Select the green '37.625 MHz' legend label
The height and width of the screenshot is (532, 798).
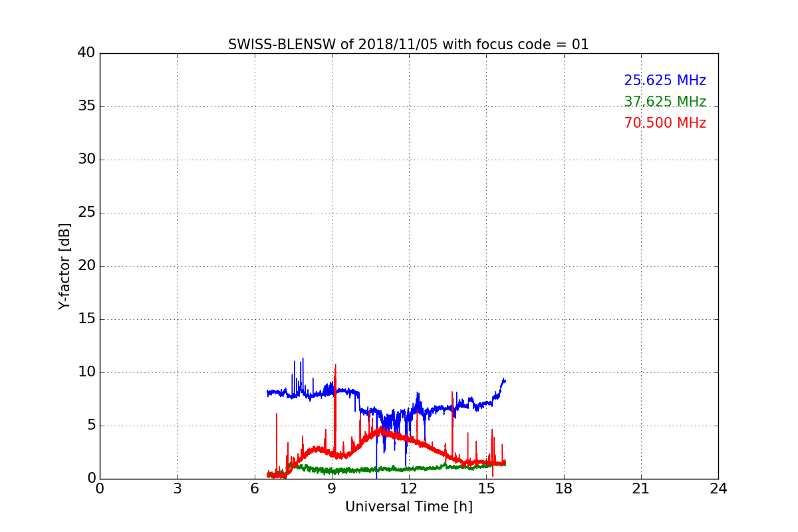665,102
